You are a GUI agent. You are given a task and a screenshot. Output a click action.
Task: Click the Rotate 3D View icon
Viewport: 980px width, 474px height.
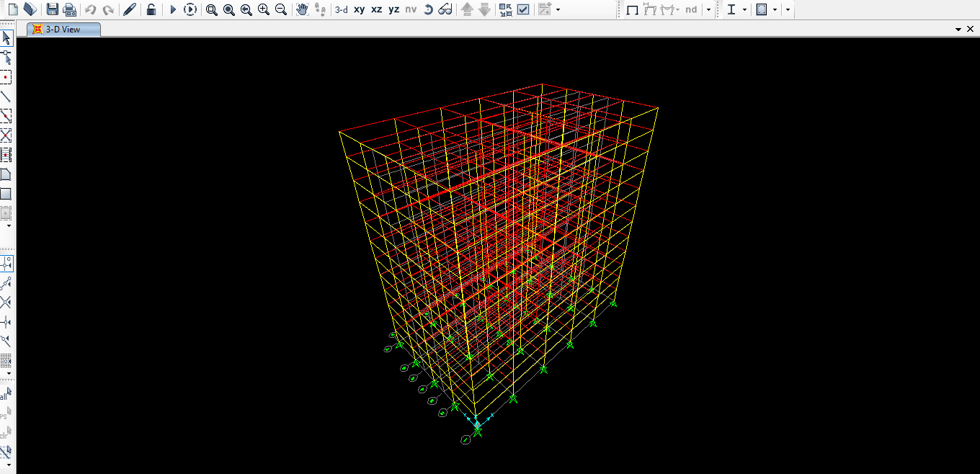[428, 9]
